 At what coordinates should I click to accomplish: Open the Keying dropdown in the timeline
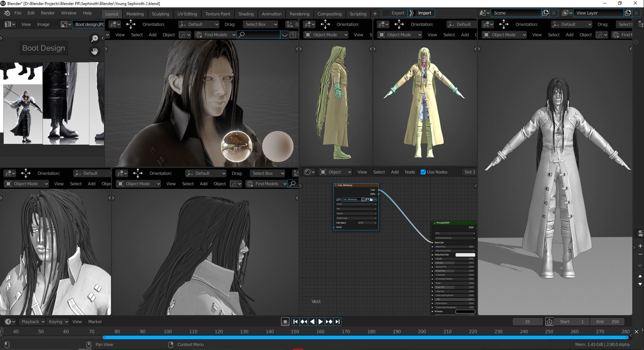click(57, 321)
